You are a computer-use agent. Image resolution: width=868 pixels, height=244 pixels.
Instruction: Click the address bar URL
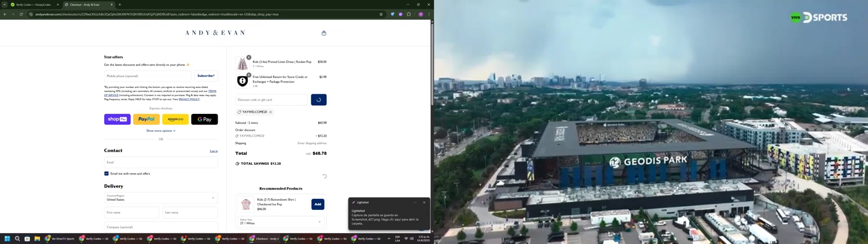tap(157, 14)
